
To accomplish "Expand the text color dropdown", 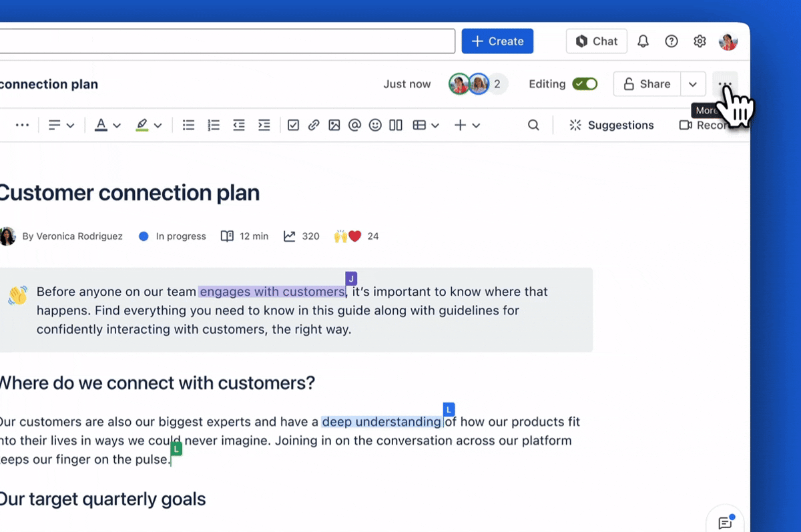I will (x=117, y=125).
